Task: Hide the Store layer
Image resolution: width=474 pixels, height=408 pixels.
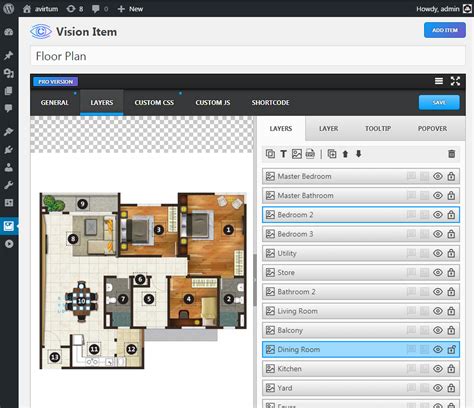Action: [x=438, y=272]
